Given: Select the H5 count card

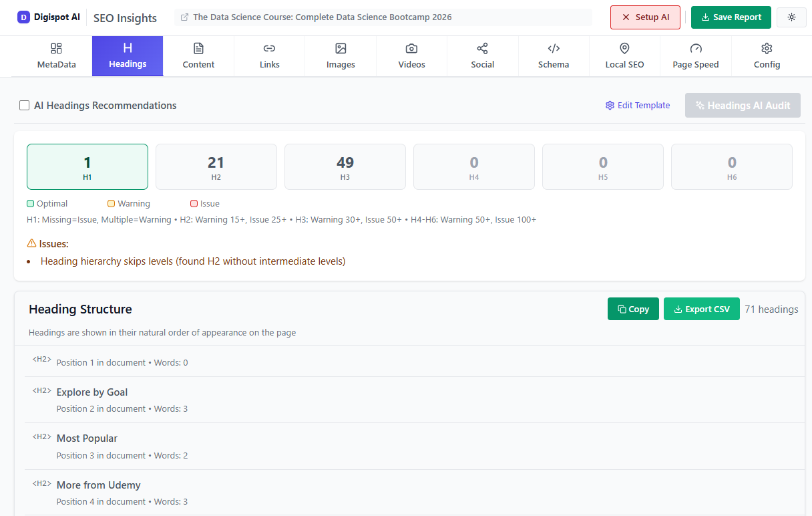Looking at the screenshot, I should (x=603, y=167).
